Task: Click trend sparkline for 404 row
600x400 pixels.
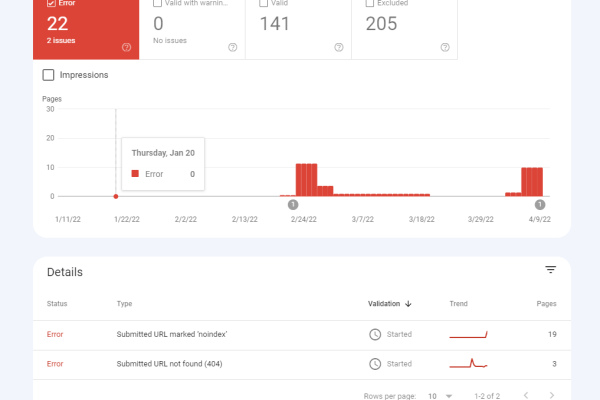Action: coord(468,363)
